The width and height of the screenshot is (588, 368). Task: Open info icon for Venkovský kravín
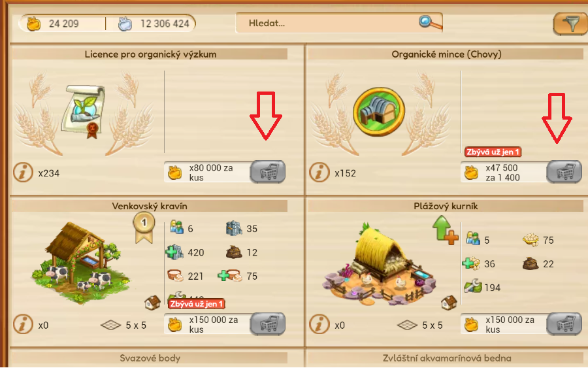click(x=23, y=324)
